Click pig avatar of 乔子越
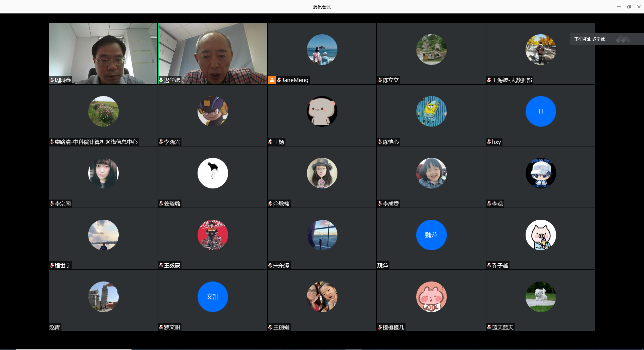644x350 pixels. click(540, 235)
